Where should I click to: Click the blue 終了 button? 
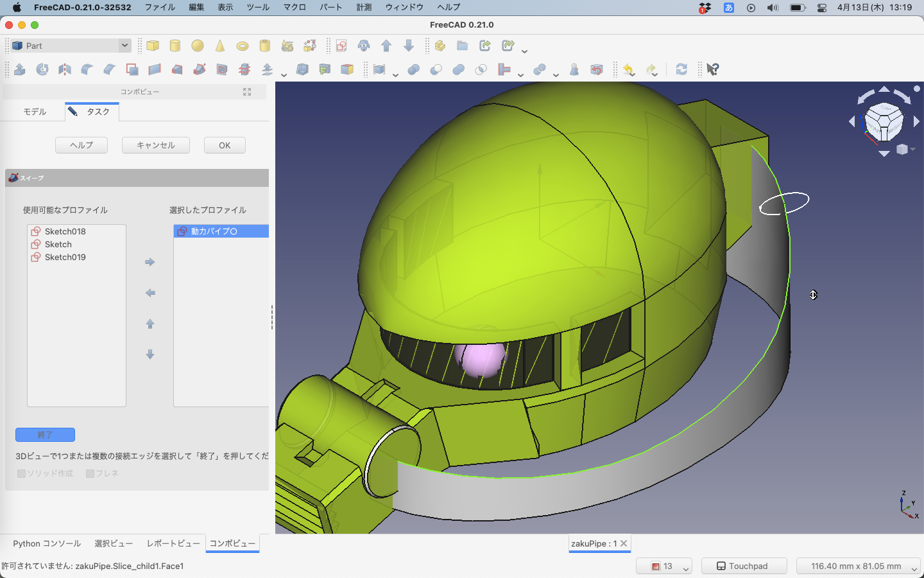click(x=45, y=435)
